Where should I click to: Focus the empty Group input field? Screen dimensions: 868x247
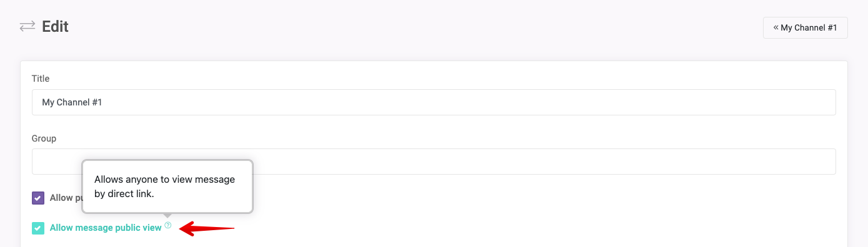[x=434, y=162]
